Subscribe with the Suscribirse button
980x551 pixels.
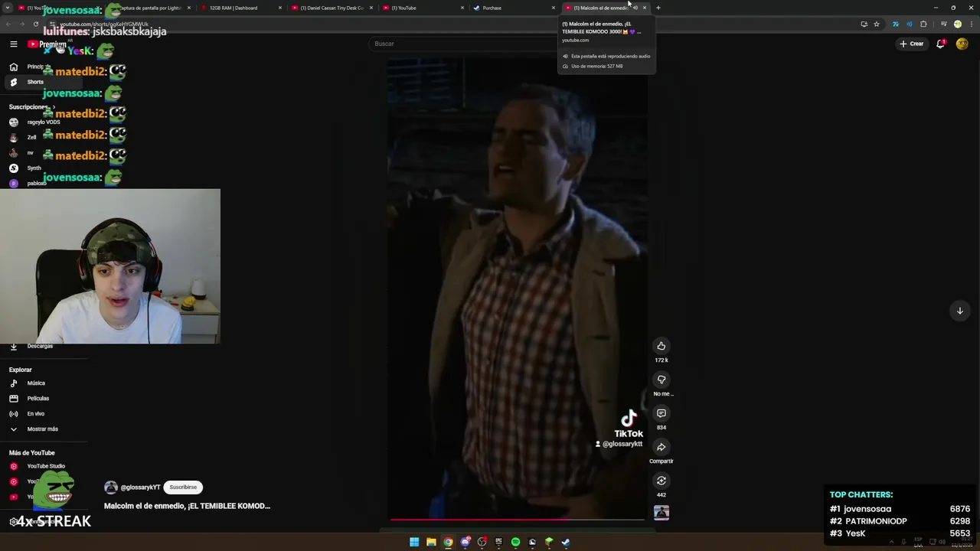click(x=183, y=487)
